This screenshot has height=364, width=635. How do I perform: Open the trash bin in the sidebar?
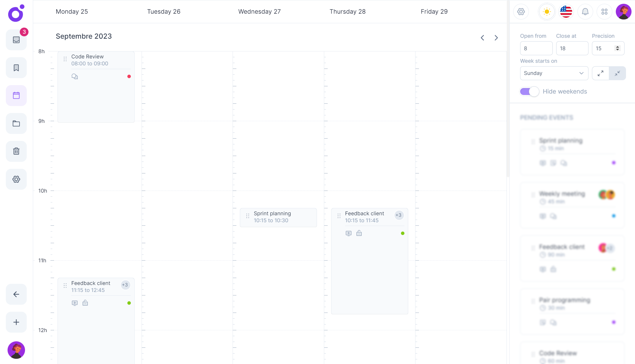pyautogui.click(x=16, y=151)
